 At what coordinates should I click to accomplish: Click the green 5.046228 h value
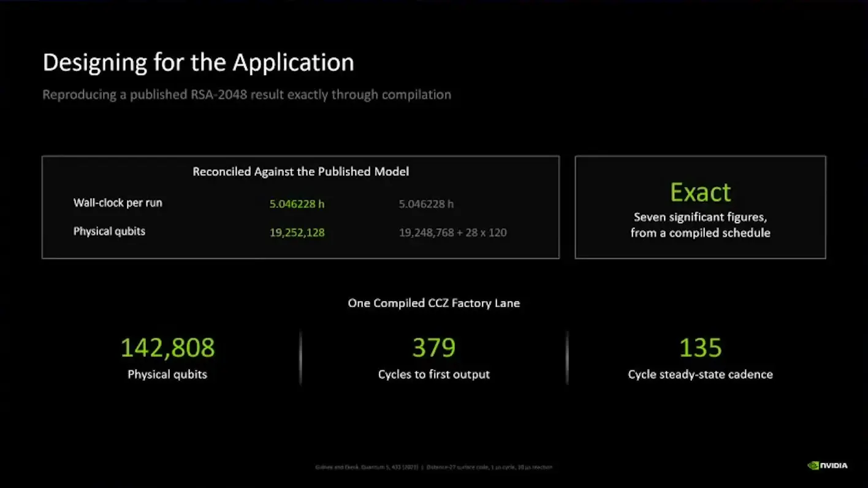pyautogui.click(x=297, y=204)
